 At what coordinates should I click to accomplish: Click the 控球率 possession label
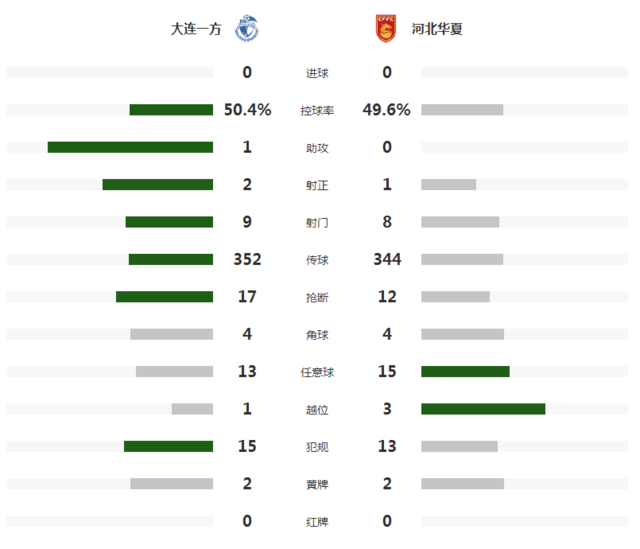[317, 111]
